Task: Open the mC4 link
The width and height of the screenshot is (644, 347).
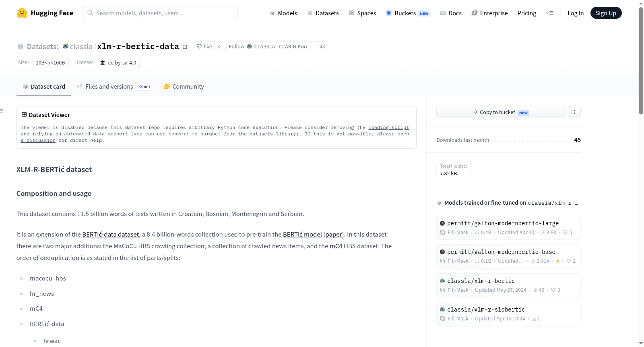Action: [x=336, y=246]
